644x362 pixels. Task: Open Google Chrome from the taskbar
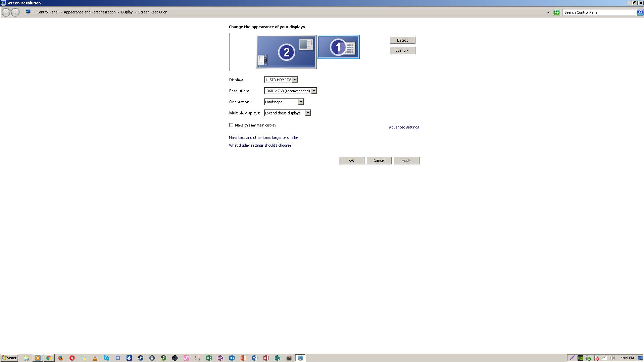click(x=49, y=358)
